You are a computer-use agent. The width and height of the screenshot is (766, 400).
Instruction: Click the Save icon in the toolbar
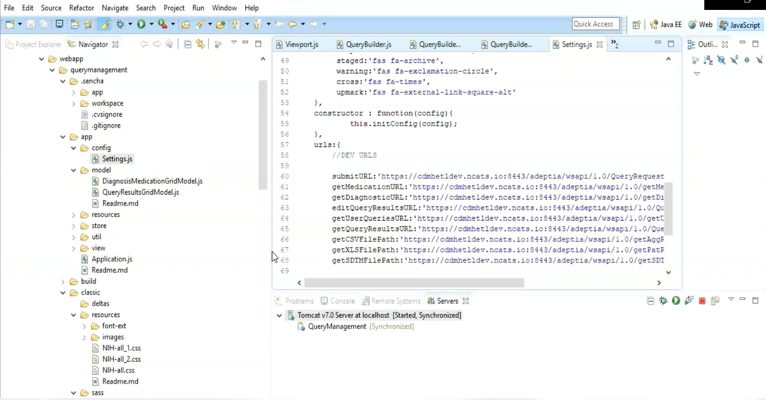30,24
